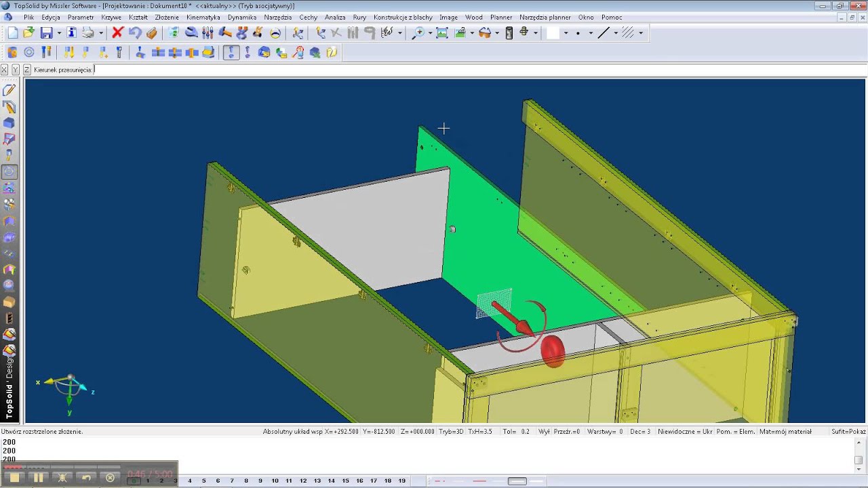Print with the printer icon

88,33
